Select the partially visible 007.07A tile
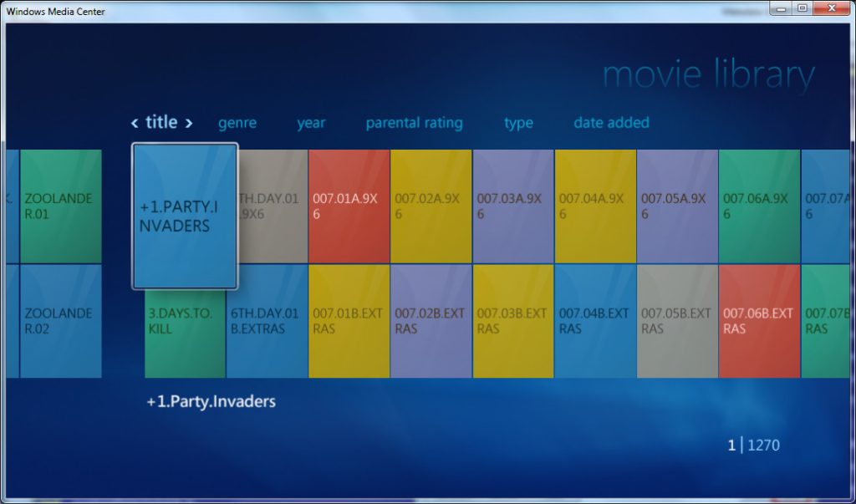 (826, 206)
